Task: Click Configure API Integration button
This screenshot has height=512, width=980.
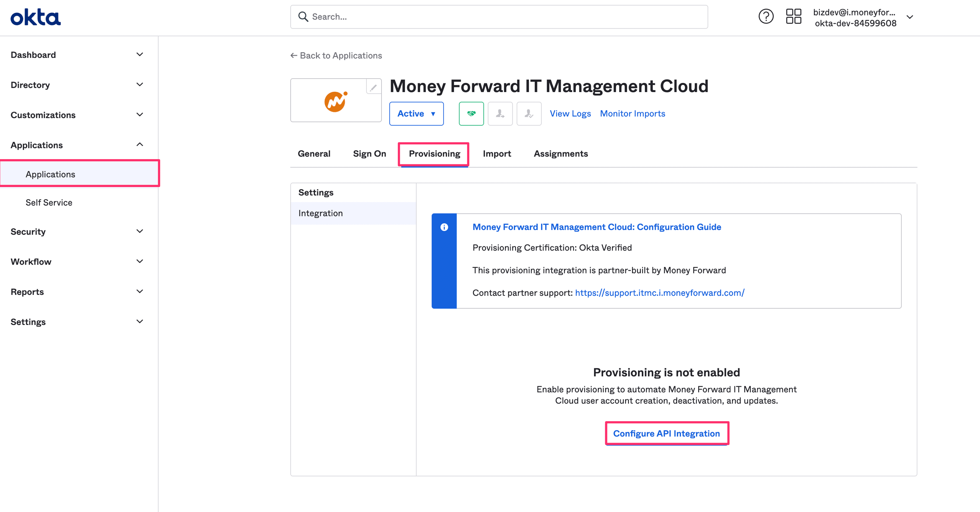Action: 666,433
